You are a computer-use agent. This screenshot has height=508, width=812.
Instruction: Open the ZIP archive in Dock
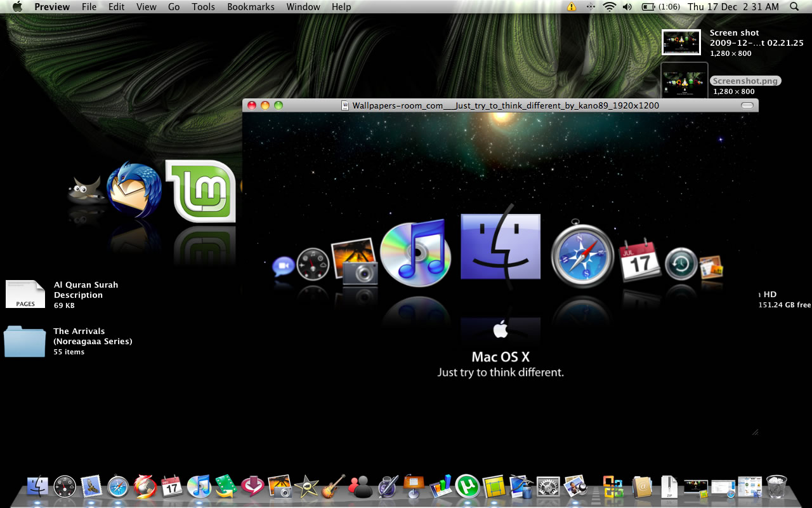pyautogui.click(x=669, y=487)
